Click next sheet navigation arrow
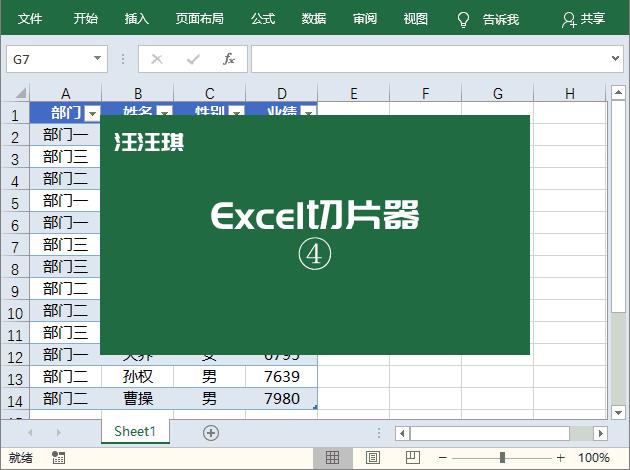Screen dimensions: 630x470 point(59,433)
